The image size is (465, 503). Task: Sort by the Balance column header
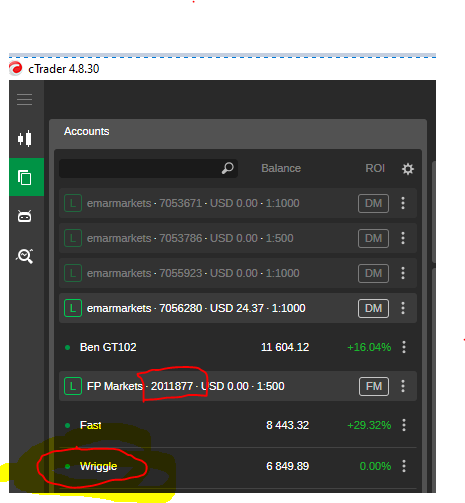click(x=281, y=168)
